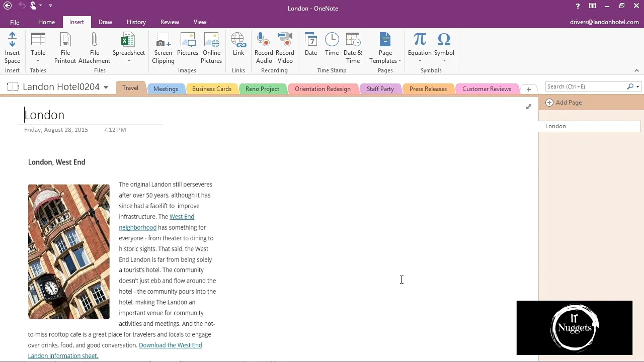
Task: Open the History ribbon tab
Action: tap(136, 22)
